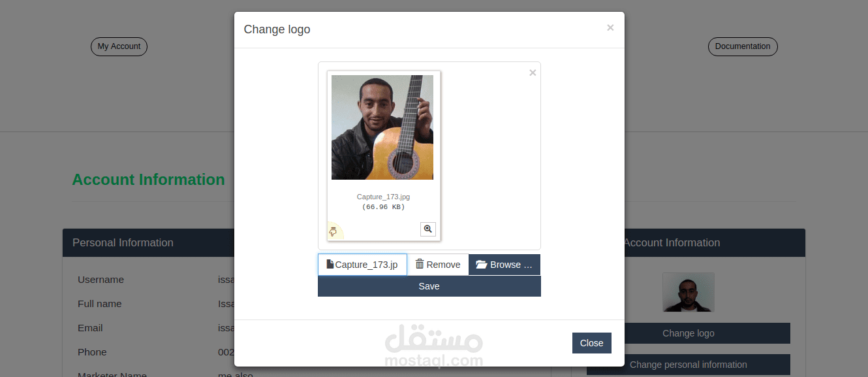Click the Capture_173.jpg file name under the preview
Viewport: 868px width, 377px height.
[x=384, y=197]
